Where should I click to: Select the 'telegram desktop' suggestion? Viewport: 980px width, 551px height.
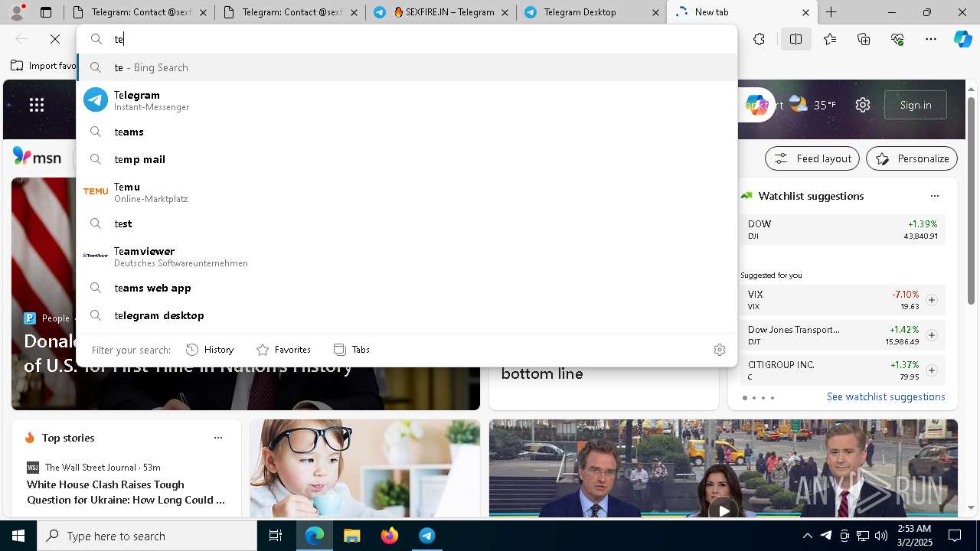coord(407,315)
